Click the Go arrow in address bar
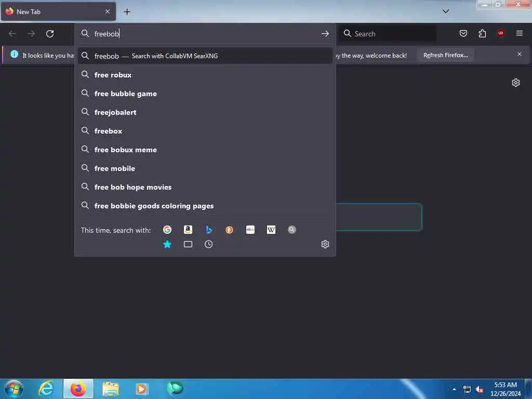This screenshot has width=532, height=399. point(325,34)
